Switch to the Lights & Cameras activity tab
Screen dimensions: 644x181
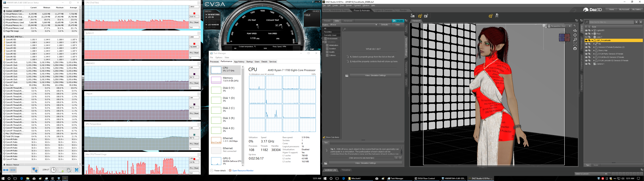(x=384, y=11)
